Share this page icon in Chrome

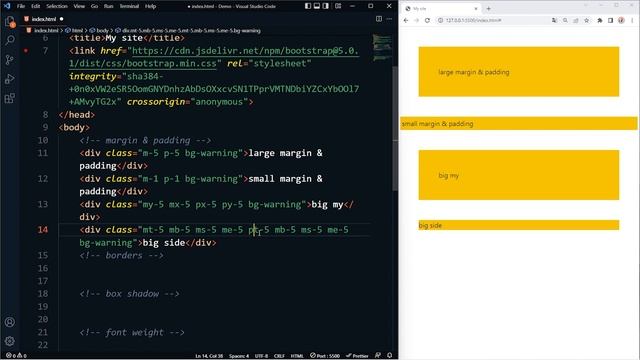pos(576,20)
